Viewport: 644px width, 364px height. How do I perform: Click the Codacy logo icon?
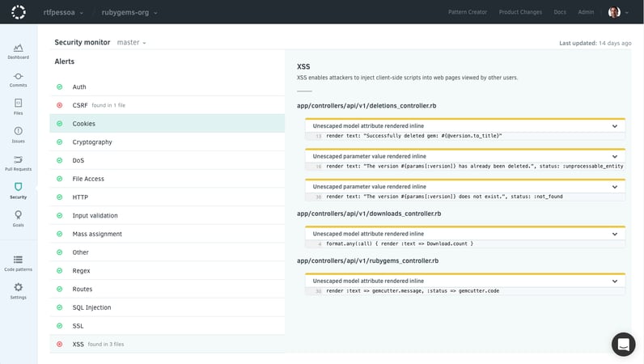[18, 12]
